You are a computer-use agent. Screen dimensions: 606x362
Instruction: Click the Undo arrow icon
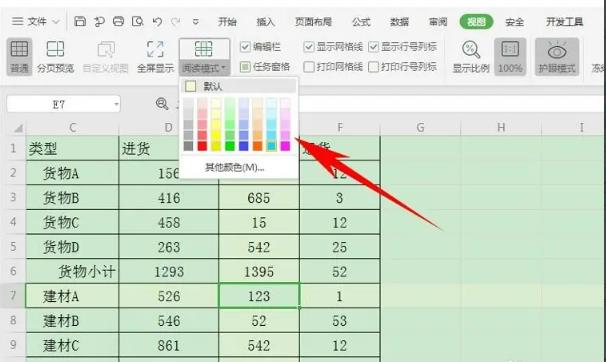click(x=157, y=22)
